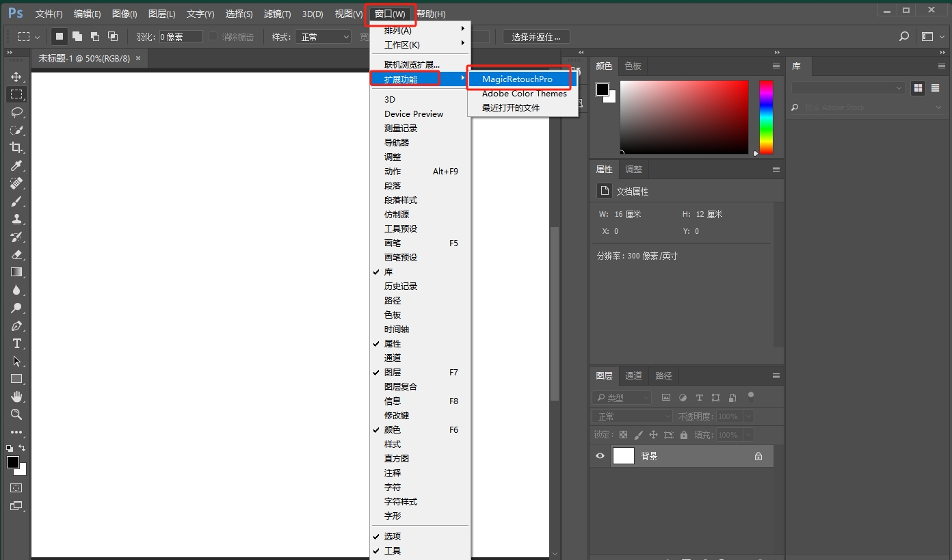Select the Zoom tool
The height and width of the screenshot is (560, 952).
[16, 414]
